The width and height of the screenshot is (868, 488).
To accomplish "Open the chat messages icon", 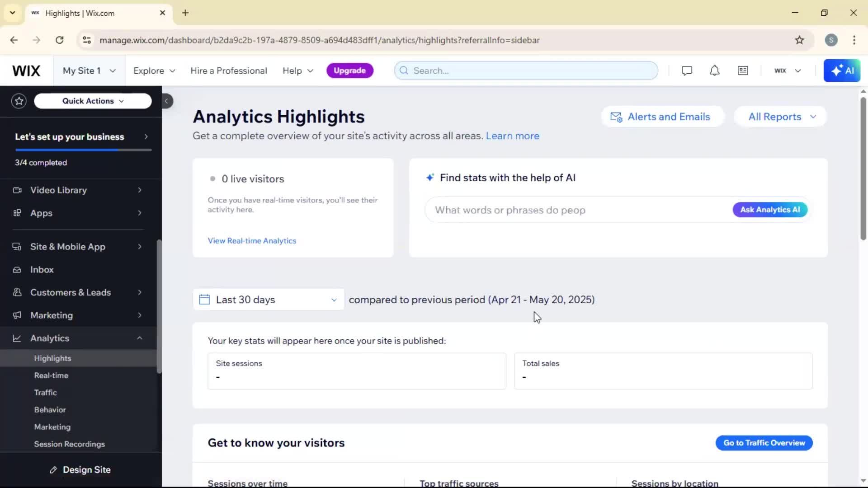I will 687,70.
